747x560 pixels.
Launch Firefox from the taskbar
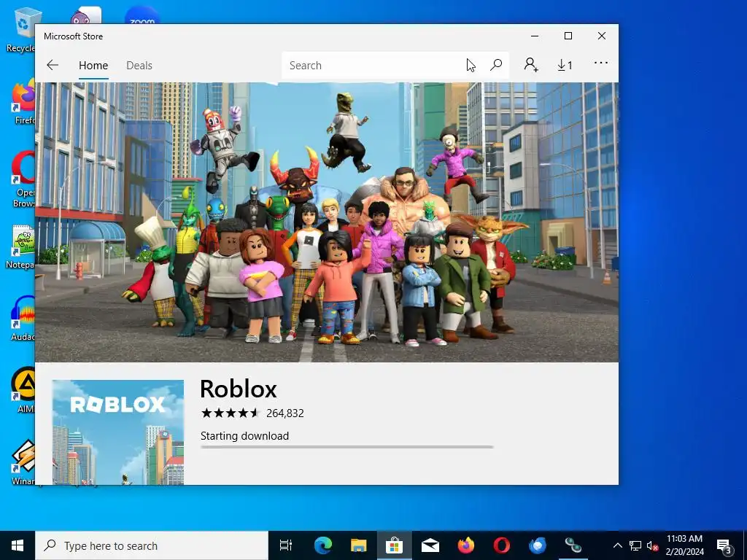point(465,545)
